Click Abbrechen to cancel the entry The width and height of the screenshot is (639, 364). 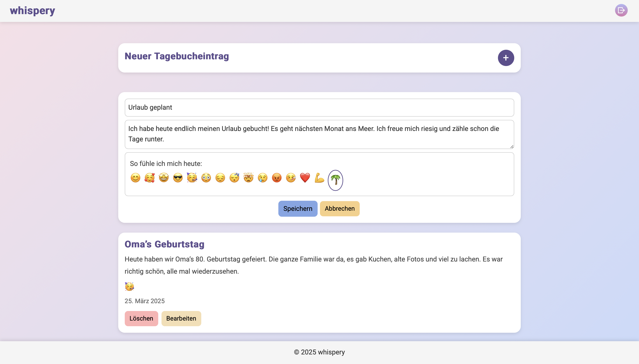339,208
